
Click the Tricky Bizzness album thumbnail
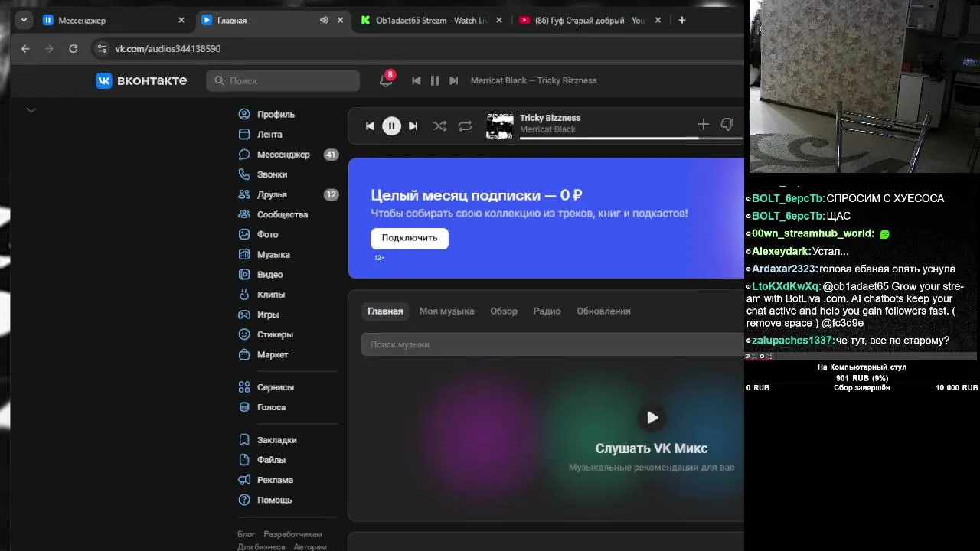(x=500, y=126)
